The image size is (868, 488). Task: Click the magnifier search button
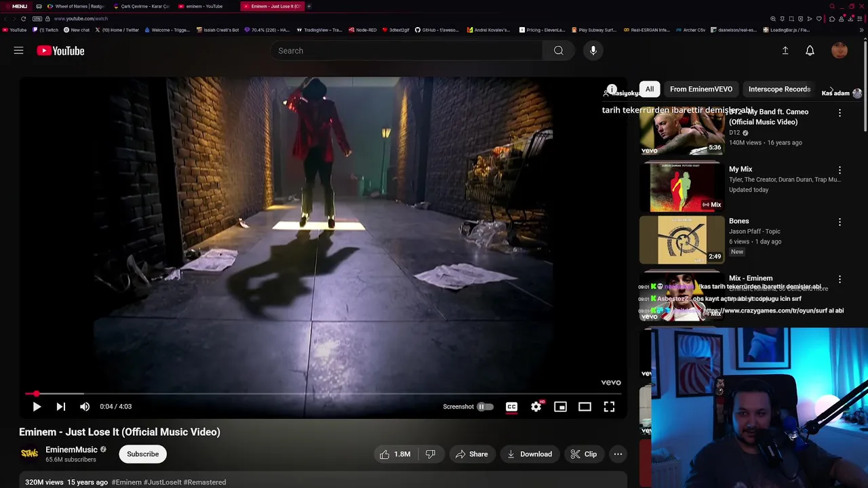[x=558, y=51]
